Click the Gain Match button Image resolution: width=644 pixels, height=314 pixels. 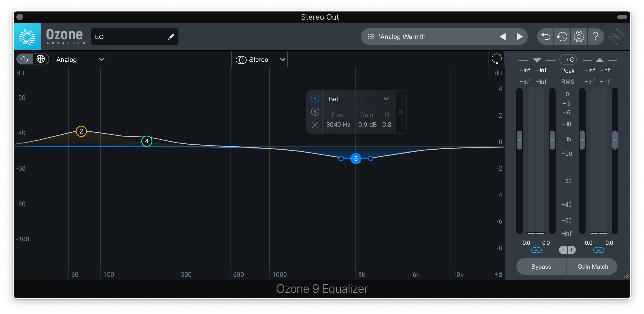click(x=593, y=266)
